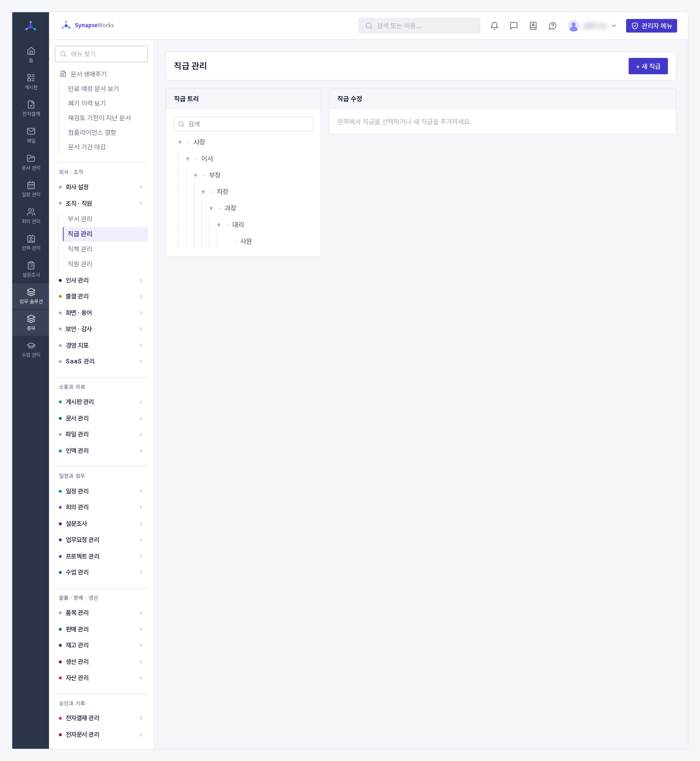
Task: Focus the 메뉴 찾기 search field
Action: [101, 54]
